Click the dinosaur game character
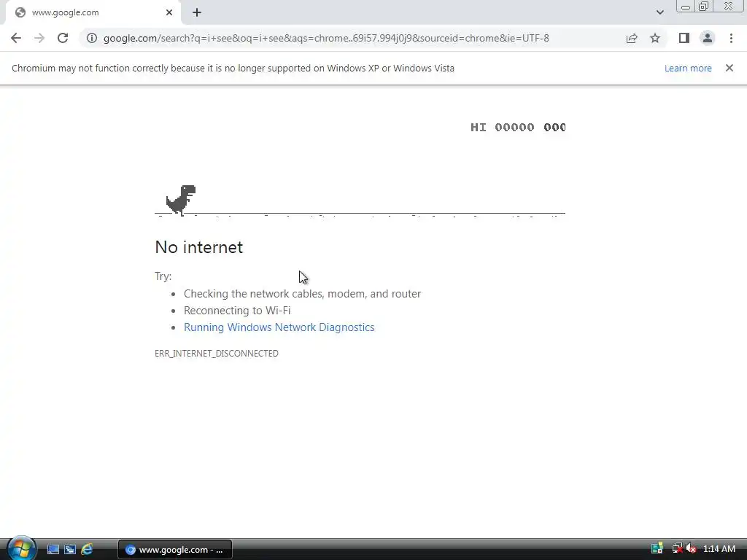 [x=181, y=200]
